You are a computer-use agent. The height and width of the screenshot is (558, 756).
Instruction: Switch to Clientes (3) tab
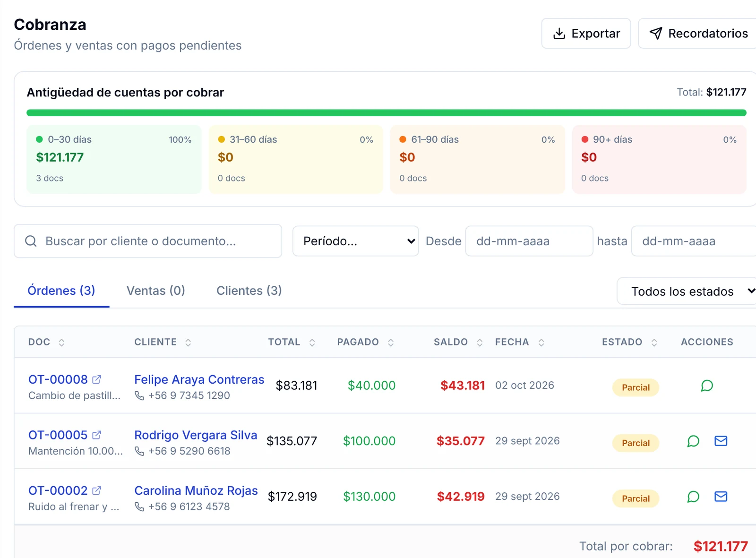pyautogui.click(x=249, y=291)
